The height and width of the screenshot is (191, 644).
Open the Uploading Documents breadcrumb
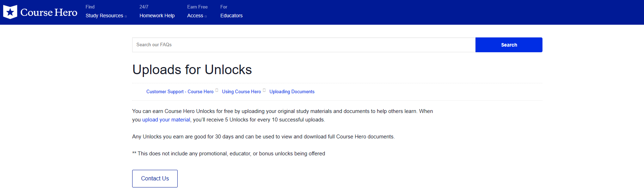(x=292, y=91)
